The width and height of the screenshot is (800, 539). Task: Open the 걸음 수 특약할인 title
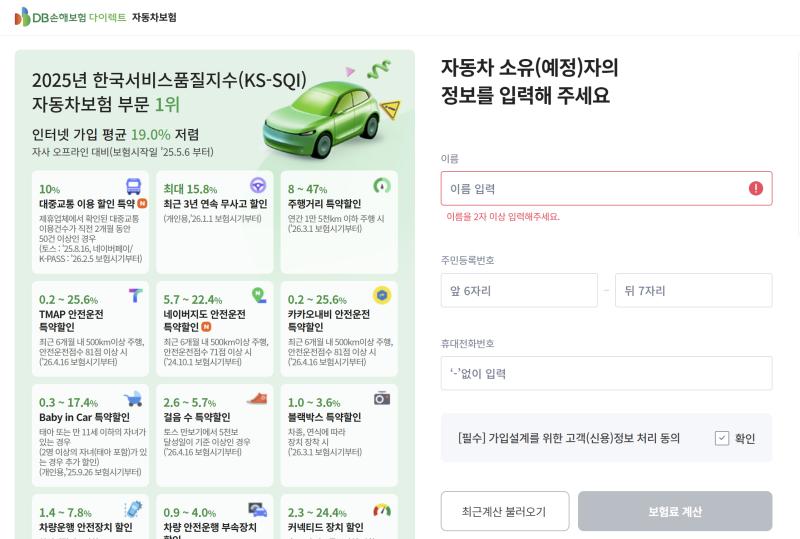[x=197, y=417]
